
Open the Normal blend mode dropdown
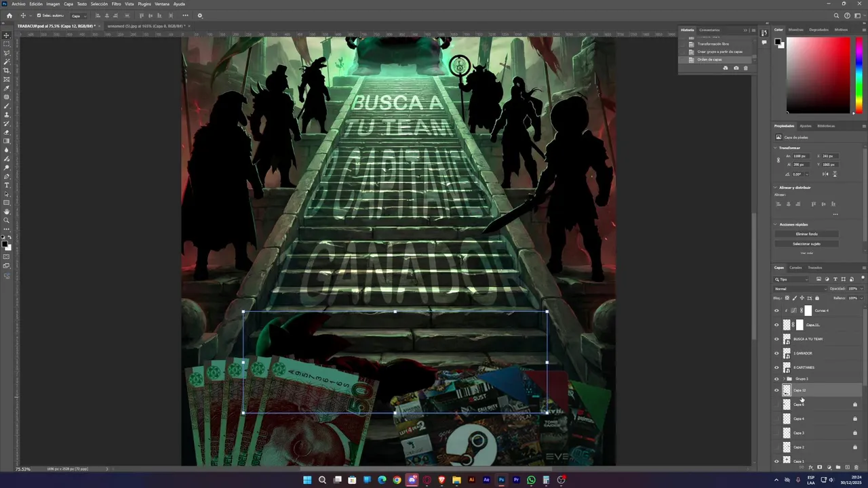click(800, 289)
